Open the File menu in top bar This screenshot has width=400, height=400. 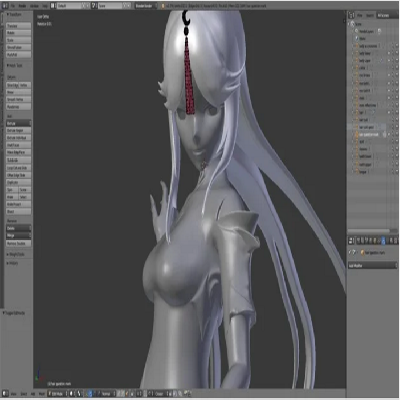point(13,6)
